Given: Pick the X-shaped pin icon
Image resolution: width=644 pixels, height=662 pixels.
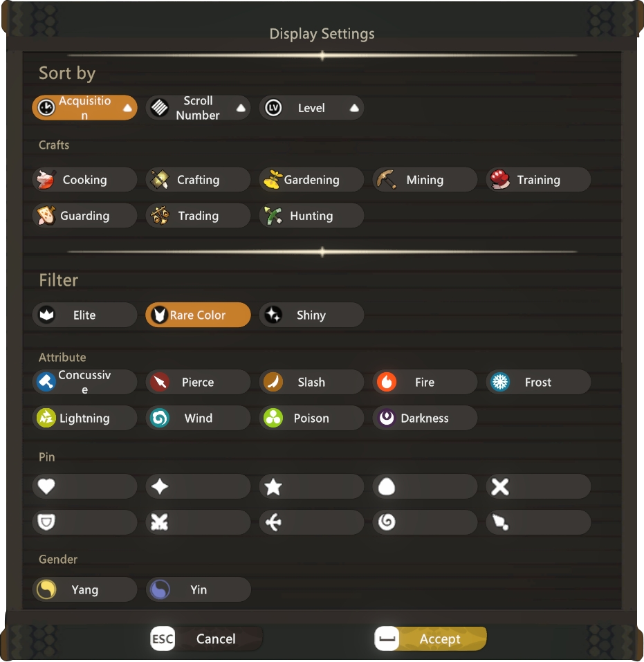Looking at the screenshot, I should (538, 486).
